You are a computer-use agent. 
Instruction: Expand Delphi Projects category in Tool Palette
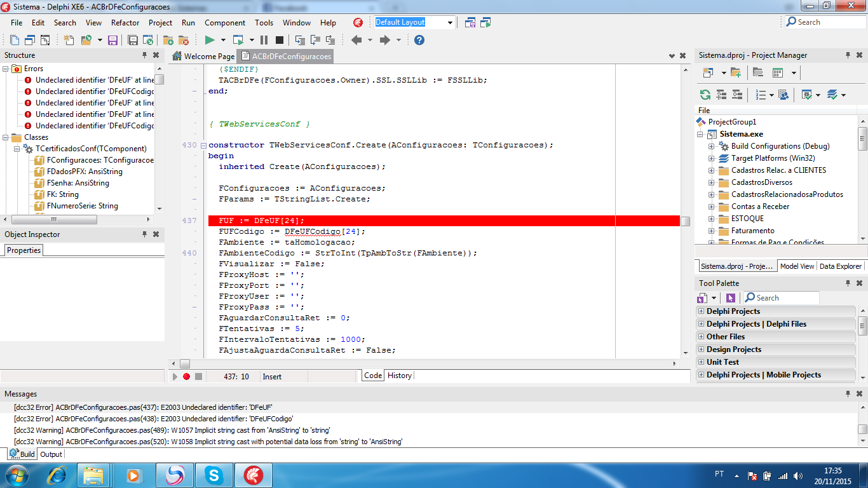[x=702, y=311]
